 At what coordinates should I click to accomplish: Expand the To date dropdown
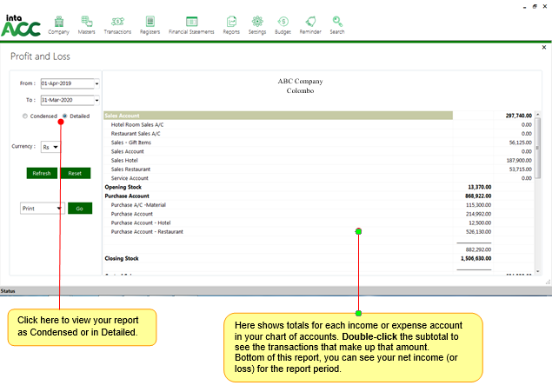click(x=96, y=101)
